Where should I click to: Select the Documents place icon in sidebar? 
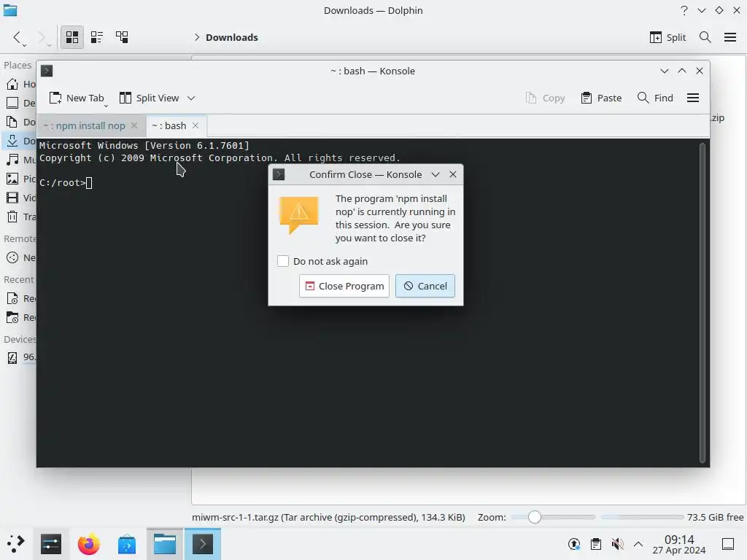pos(12,122)
